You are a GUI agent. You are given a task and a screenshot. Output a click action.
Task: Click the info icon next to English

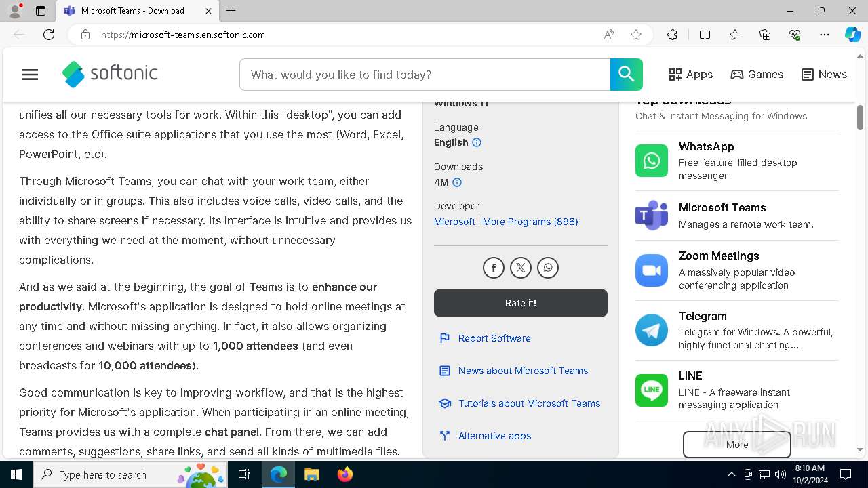click(477, 142)
